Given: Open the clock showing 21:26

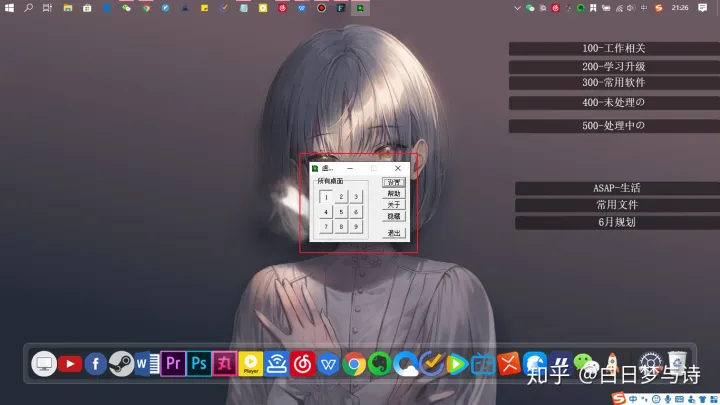Looking at the screenshot, I should pos(680,8).
